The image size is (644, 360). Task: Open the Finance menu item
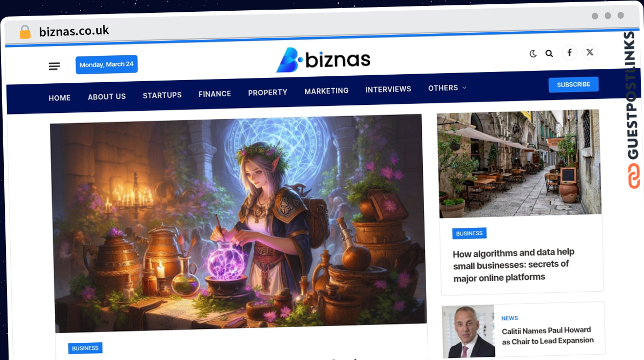(x=215, y=94)
